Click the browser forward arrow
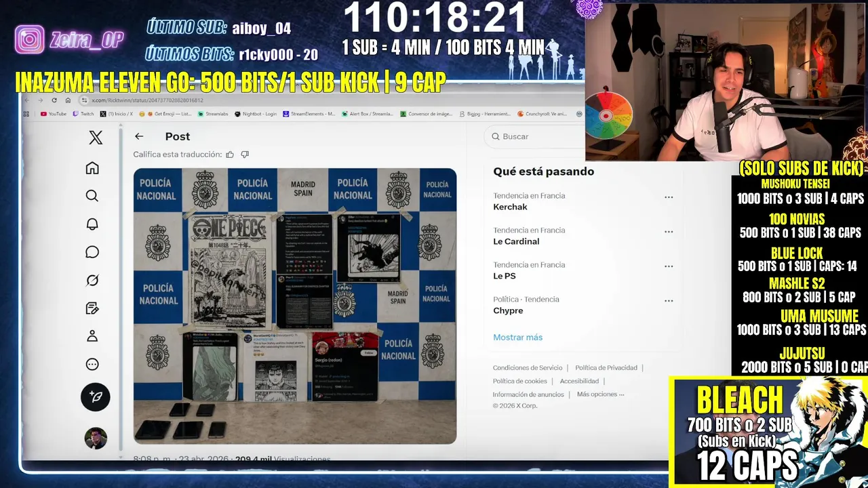 coord(41,100)
